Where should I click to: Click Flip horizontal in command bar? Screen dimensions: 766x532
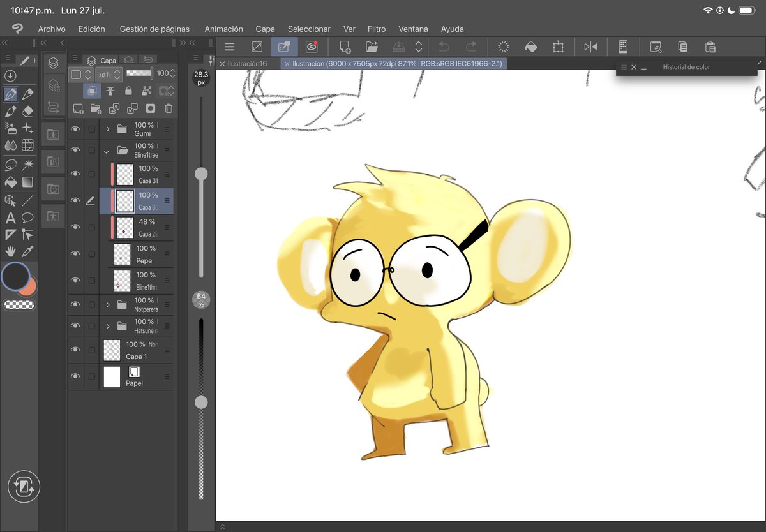(590, 47)
